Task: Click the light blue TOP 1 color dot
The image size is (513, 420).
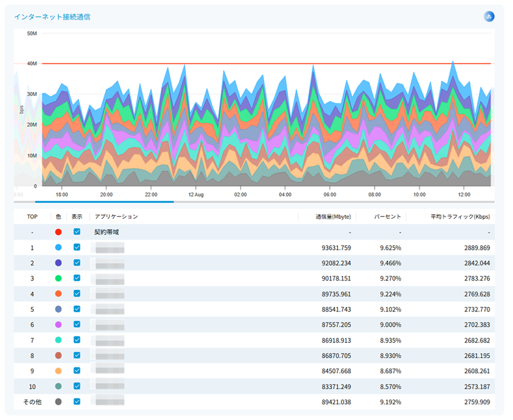Action: tap(58, 247)
